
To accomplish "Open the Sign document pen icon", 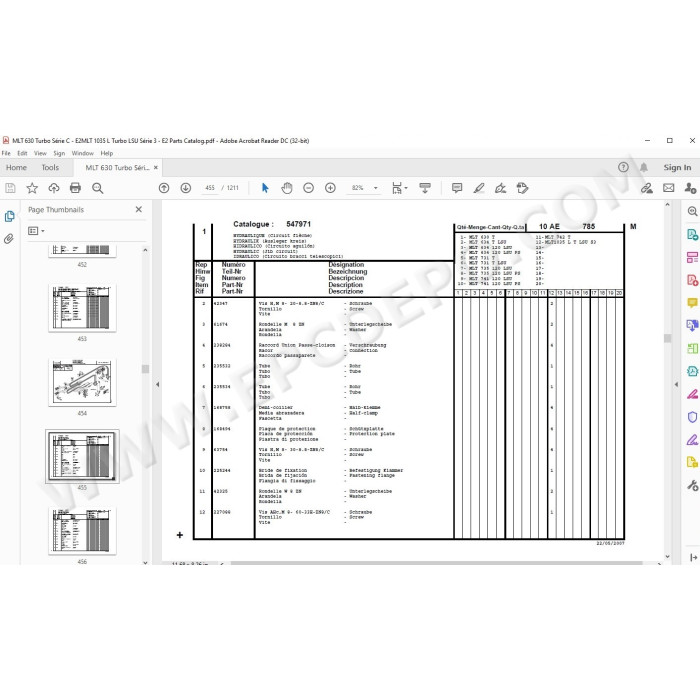I will [x=500, y=188].
